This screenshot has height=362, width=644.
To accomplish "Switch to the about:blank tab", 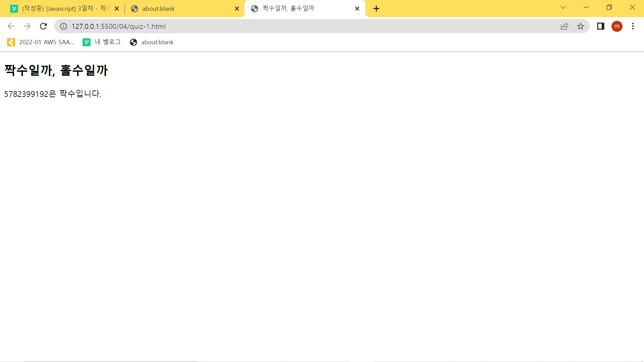I will tap(181, 9).
